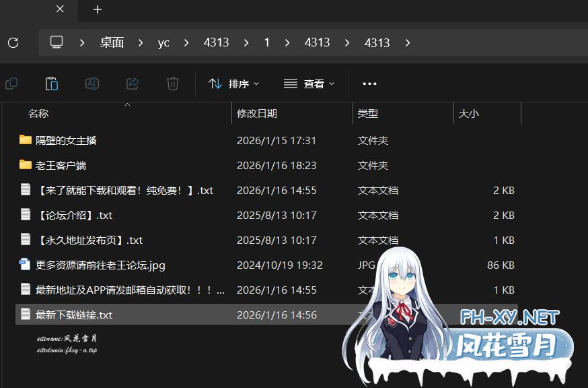This screenshot has width=588, height=388.
Task: Click the Share icon in the toolbar
Action: coord(132,83)
